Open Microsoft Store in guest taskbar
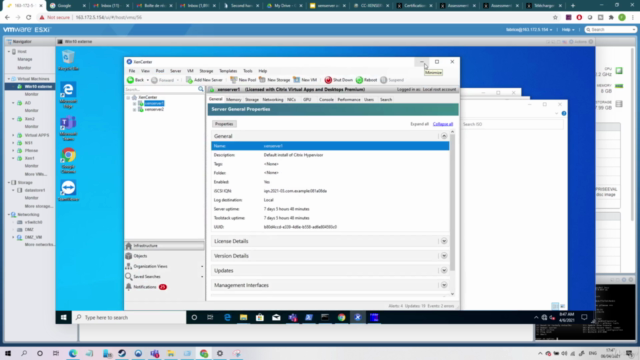640x360 pixels. coord(260,318)
